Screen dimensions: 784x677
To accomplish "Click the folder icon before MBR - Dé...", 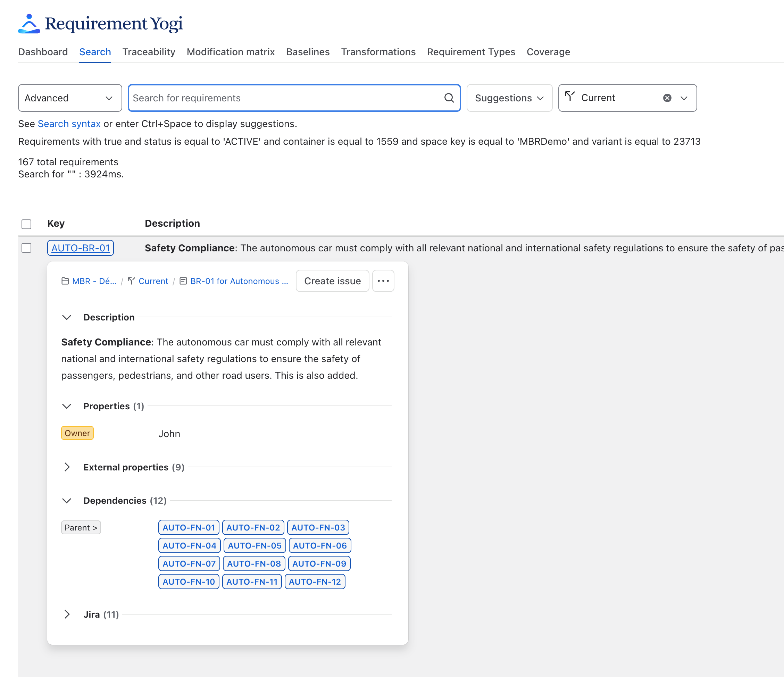I will tap(65, 281).
